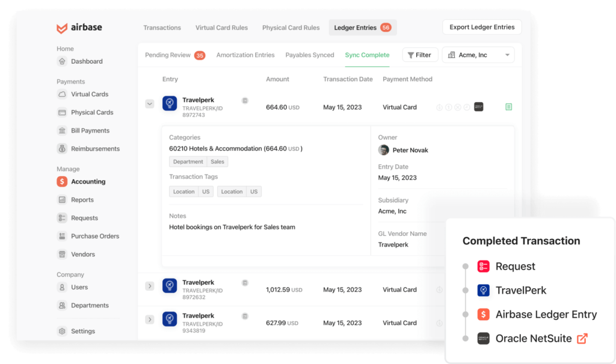Click the Export Ledger Entries button

point(482,27)
